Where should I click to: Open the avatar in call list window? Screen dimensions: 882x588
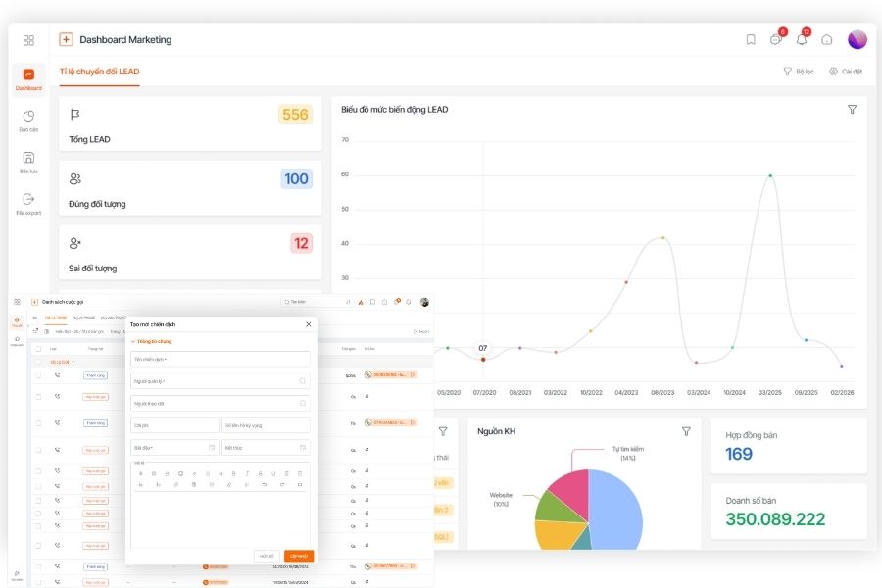click(424, 302)
